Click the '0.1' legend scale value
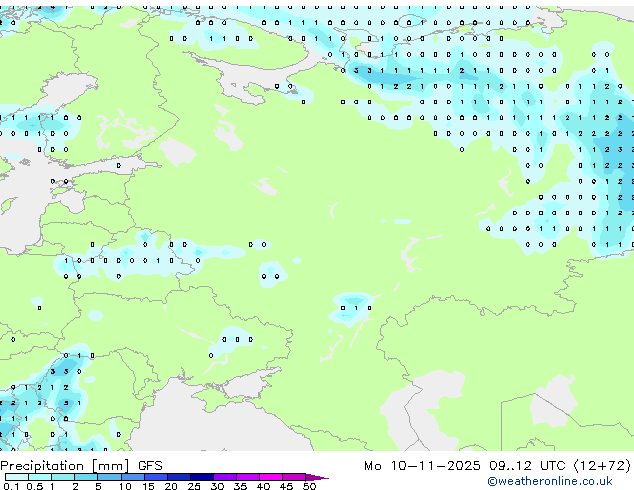Viewport: 634px width, 490px height. pos(12,486)
